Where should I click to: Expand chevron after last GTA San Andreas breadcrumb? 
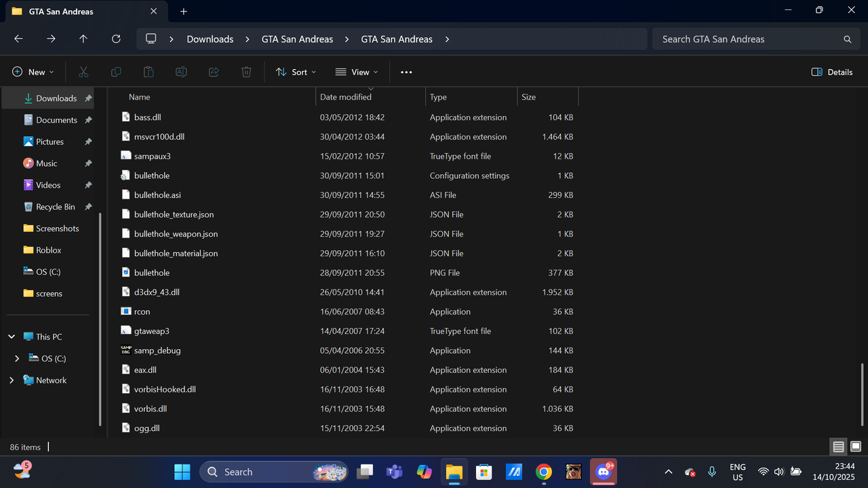(447, 39)
